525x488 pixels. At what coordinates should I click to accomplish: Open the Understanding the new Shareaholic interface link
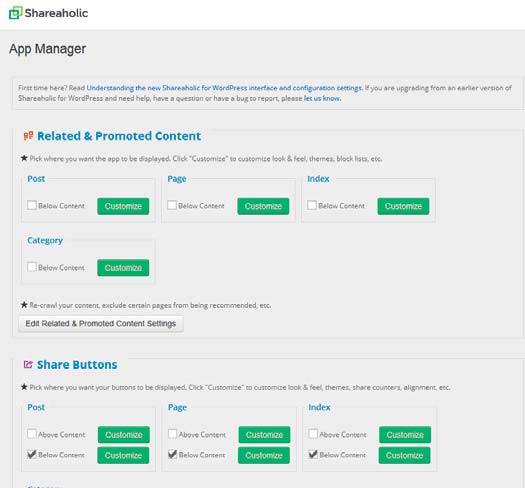point(224,88)
